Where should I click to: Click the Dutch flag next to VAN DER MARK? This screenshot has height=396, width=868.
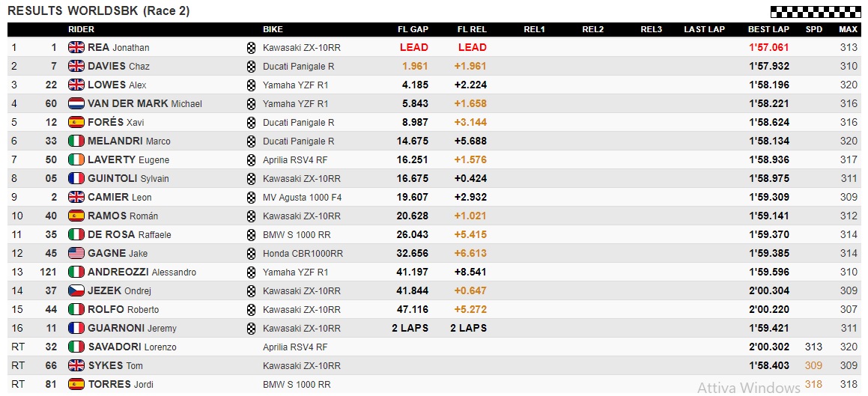pos(76,103)
